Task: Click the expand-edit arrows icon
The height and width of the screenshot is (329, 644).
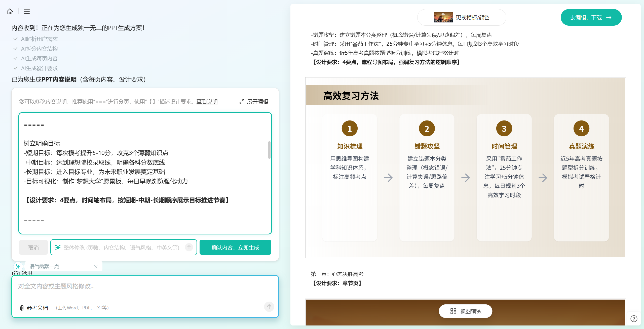Action: (x=242, y=101)
